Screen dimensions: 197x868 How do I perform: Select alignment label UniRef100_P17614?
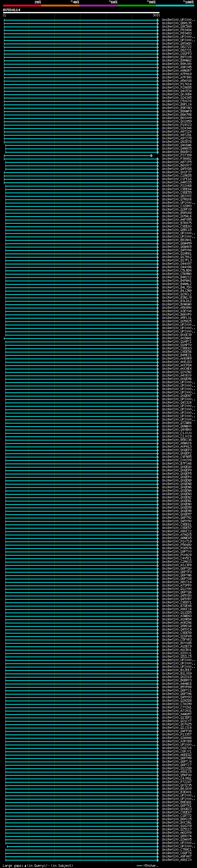tap(177, 84)
